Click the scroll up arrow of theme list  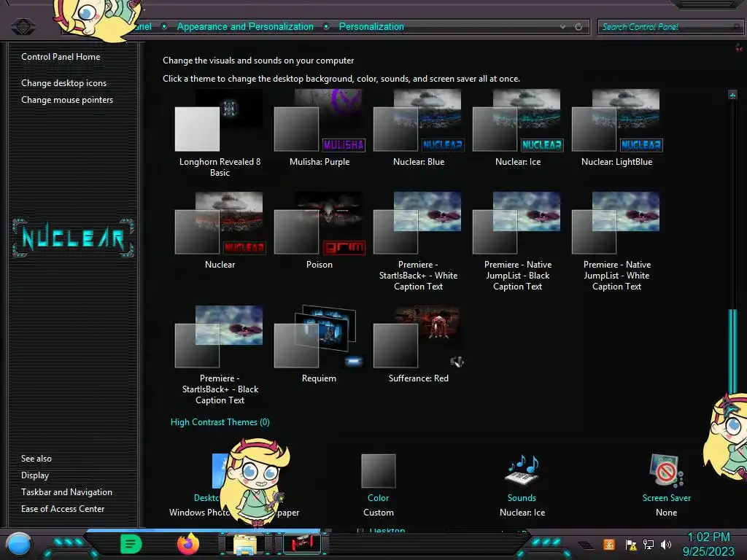coord(732,95)
